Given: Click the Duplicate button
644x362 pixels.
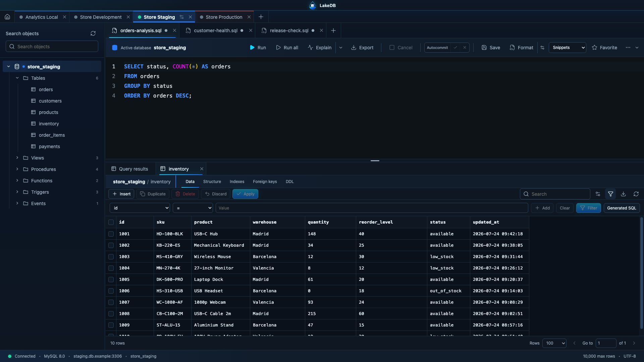Looking at the screenshot, I should click(x=153, y=194).
